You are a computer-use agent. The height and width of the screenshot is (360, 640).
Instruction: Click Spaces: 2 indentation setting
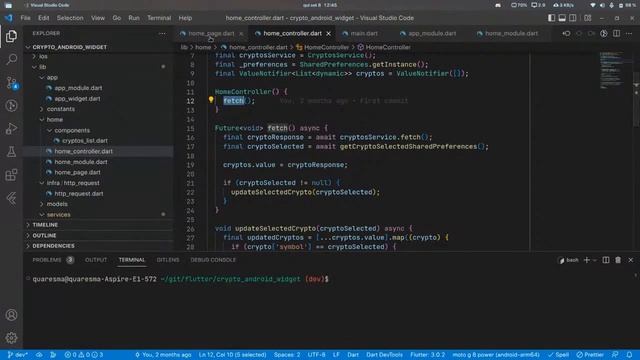[287, 355]
